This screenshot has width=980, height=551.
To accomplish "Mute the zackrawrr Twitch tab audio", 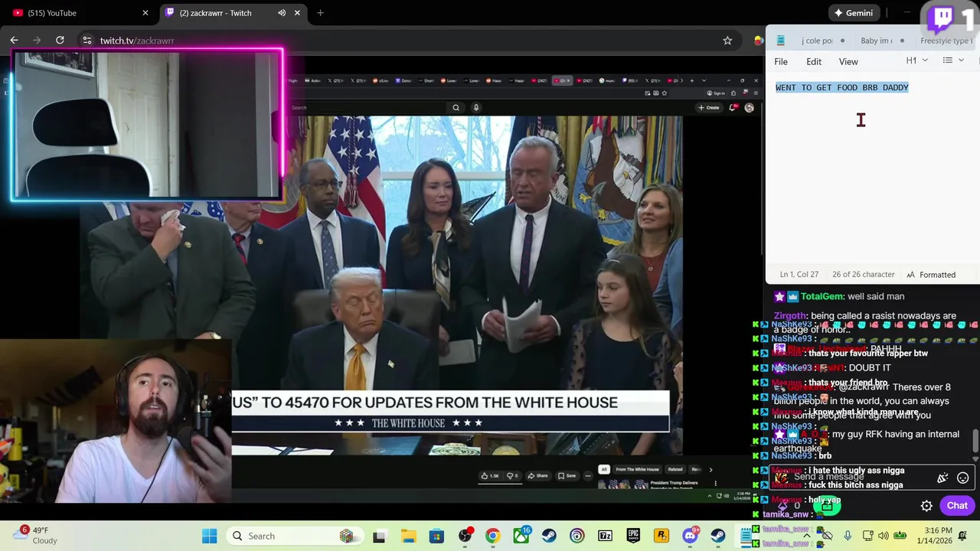I will tap(282, 13).
